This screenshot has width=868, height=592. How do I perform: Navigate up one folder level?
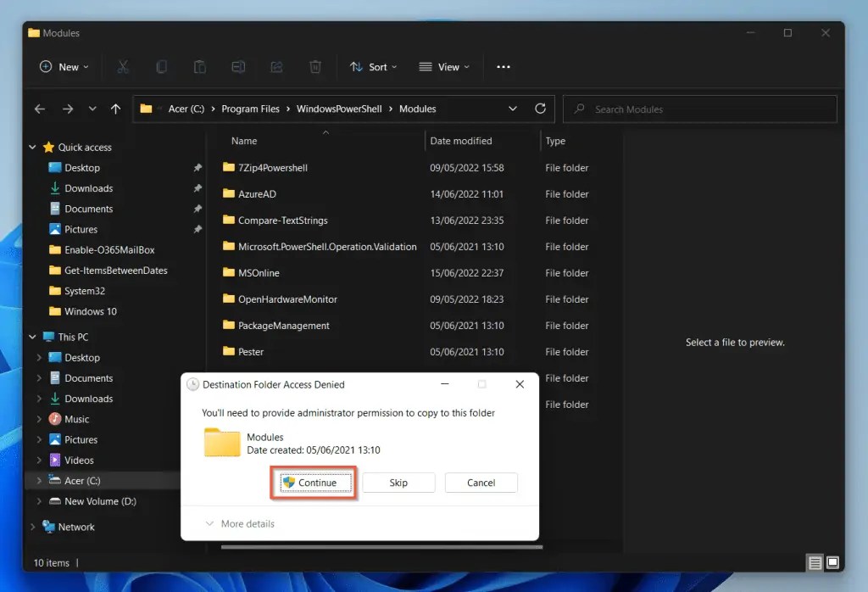(x=115, y=109)
